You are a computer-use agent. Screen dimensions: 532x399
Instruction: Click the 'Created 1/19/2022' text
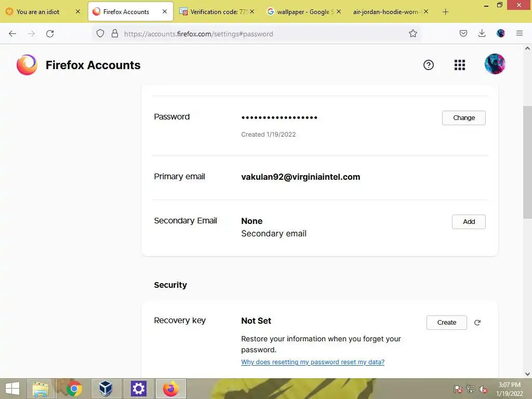269,135
